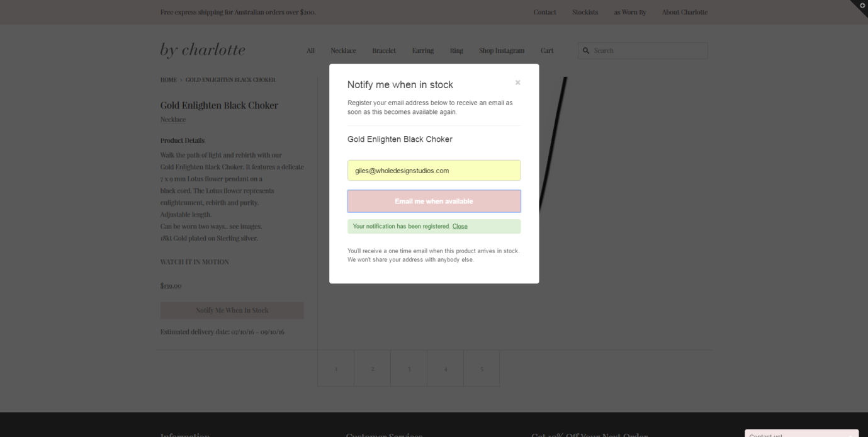The width and height of the screenshot is (868, 437).
Task: Open the Cart
Action: [x=546, y=50]
